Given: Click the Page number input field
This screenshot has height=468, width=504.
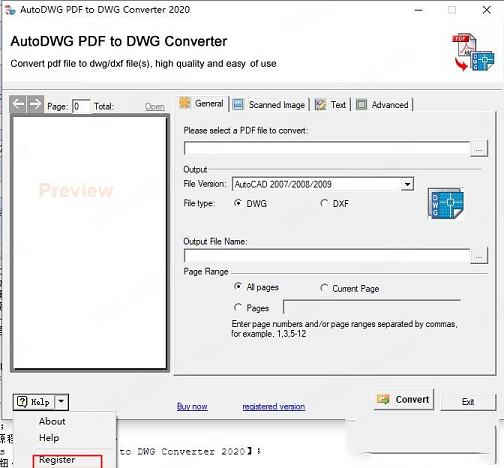Looking at the screenshot, I should pyautogui.click(x=81, y=106).
